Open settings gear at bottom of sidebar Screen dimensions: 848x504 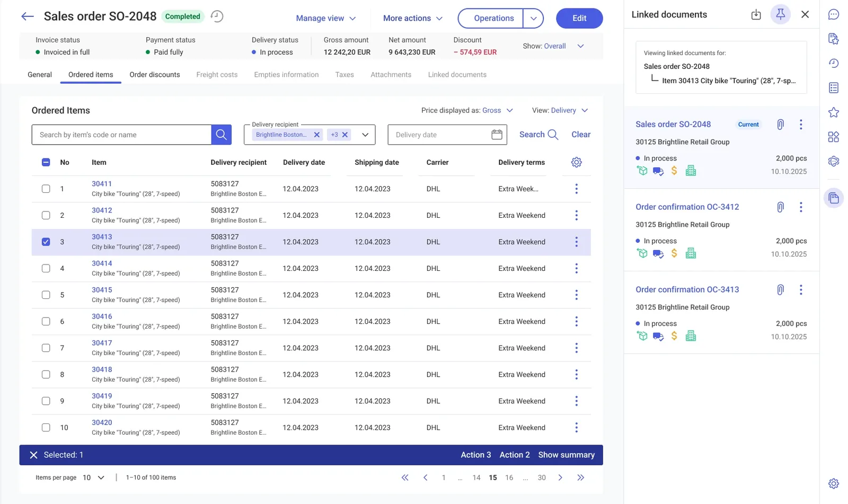click(x=834, y=483)
